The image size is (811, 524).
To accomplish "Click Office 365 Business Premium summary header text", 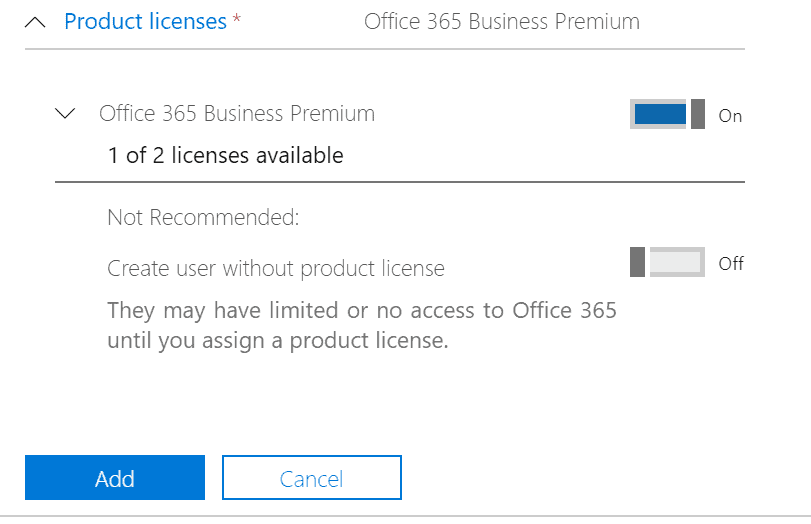I will click(x=502, y=22).
